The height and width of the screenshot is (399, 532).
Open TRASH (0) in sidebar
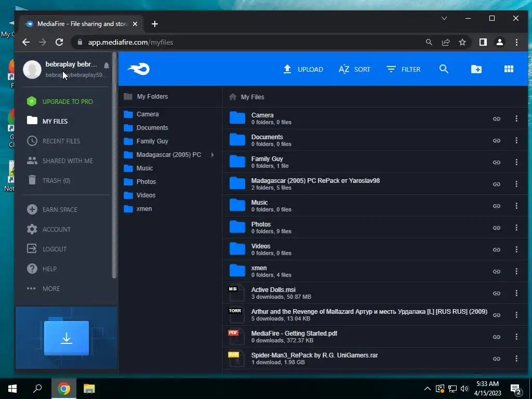point(48,180)
